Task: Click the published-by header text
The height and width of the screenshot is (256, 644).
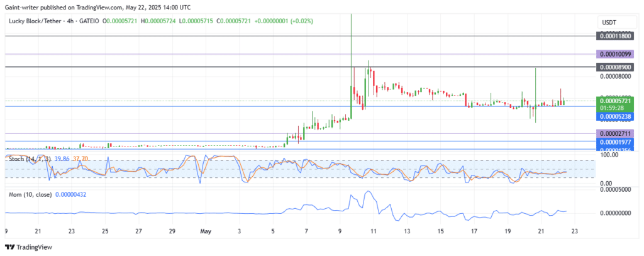Action: (x=97, y=8)
